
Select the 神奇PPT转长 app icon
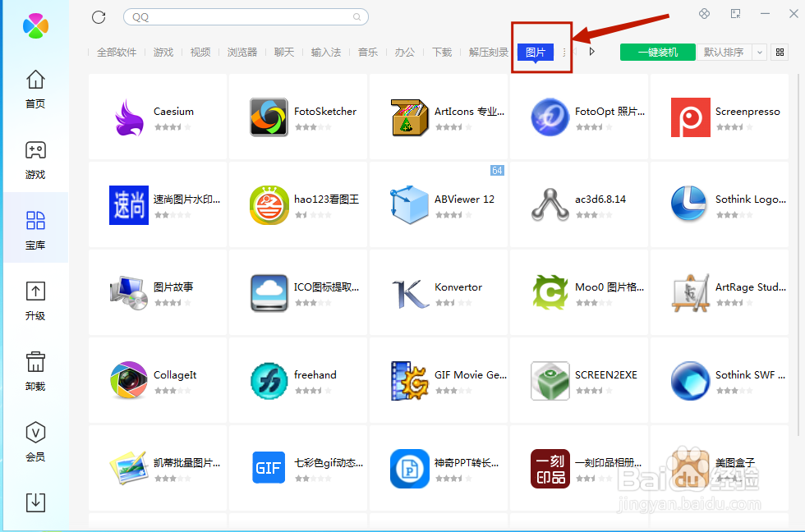(409, 469)
